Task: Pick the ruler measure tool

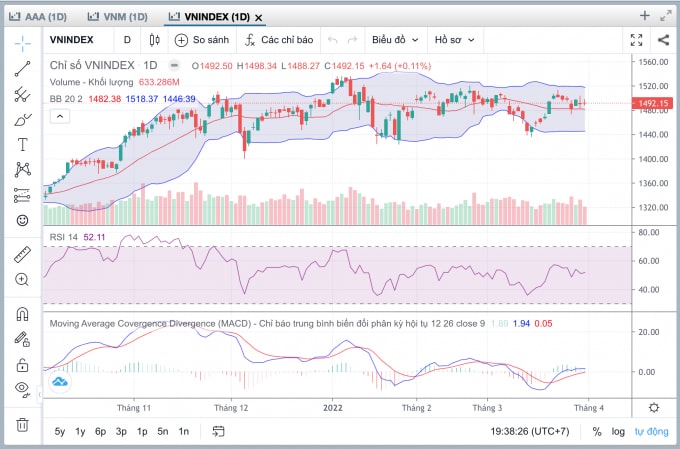Action: [22, 255]
